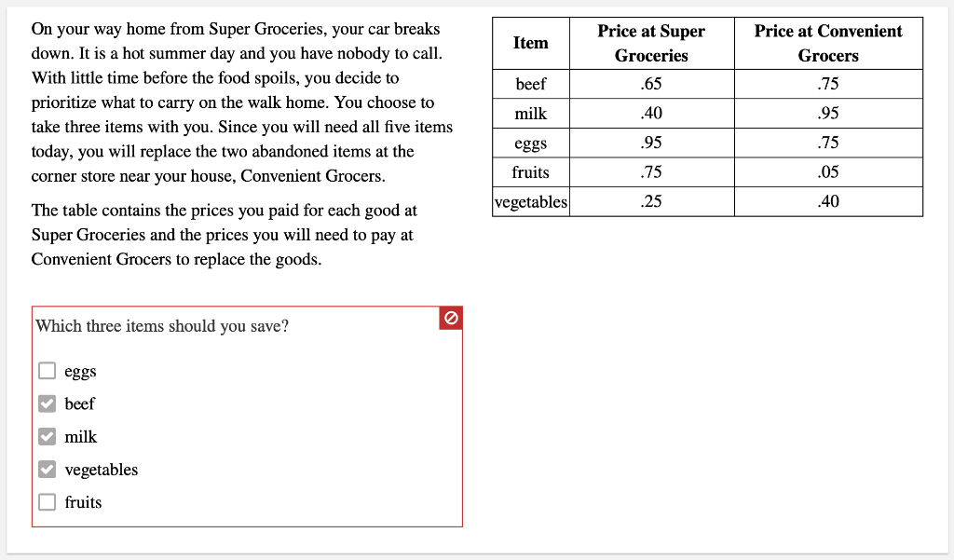Click the red prohibition icon on the answer box
Screen dimensions: 954x560
point(451,318)
